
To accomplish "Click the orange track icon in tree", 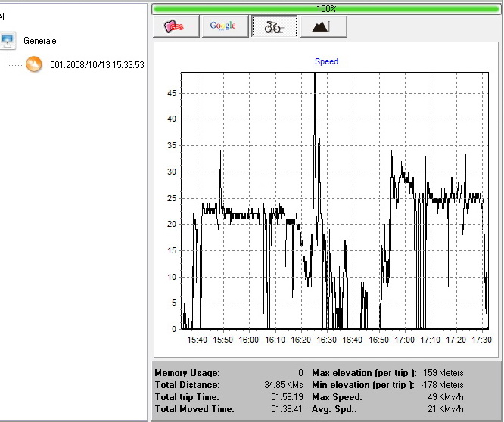I will [34, 64].
